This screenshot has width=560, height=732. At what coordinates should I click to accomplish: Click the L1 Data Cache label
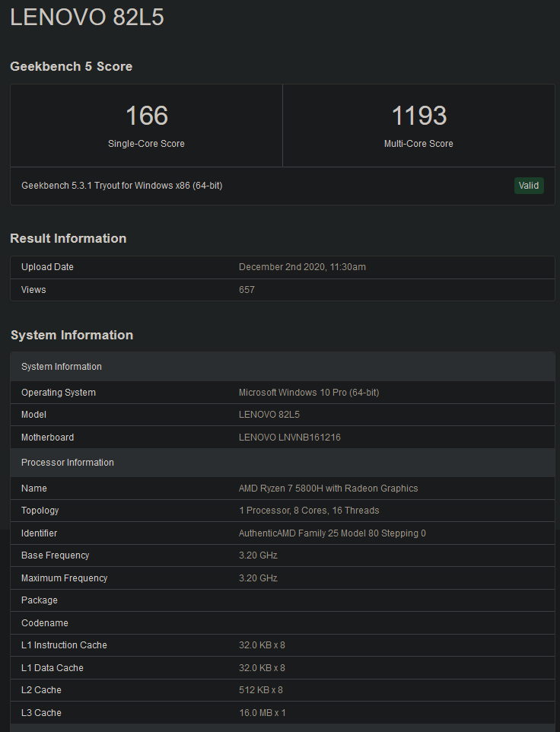[x=52, y=668]
